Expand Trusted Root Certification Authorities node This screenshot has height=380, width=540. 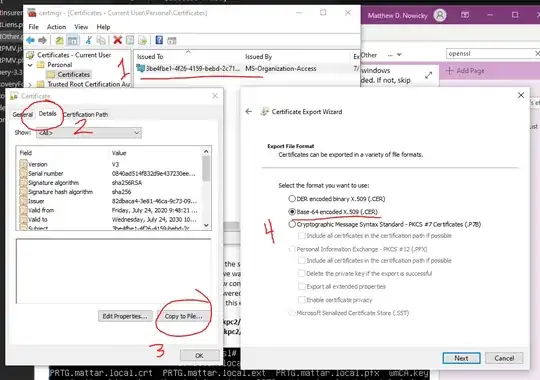click(x=30, y=84)
